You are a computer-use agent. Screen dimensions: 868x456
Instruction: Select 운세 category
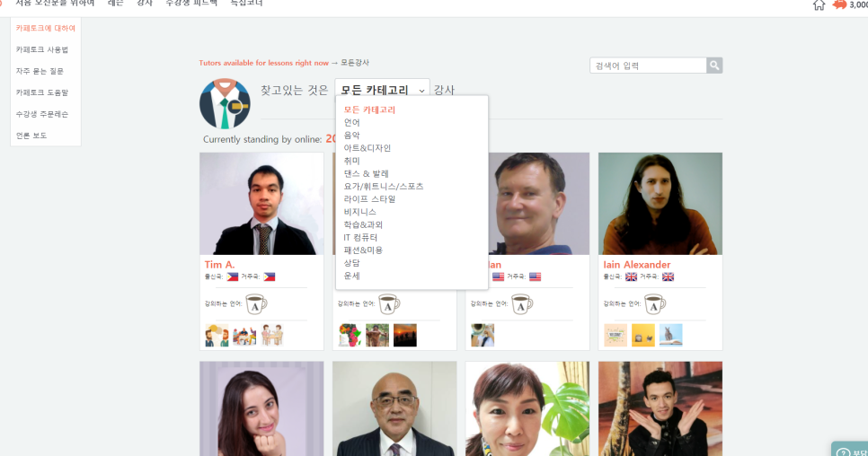pos(351,275)
